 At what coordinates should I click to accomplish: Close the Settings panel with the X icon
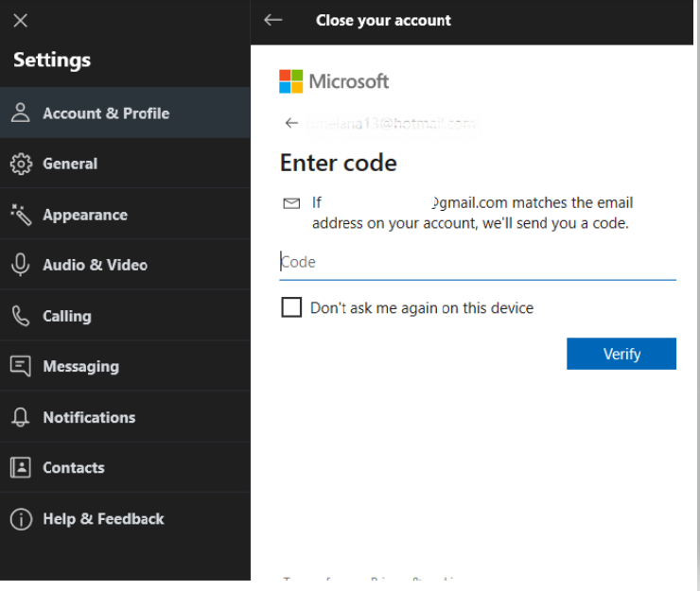[x=21, y=21]
